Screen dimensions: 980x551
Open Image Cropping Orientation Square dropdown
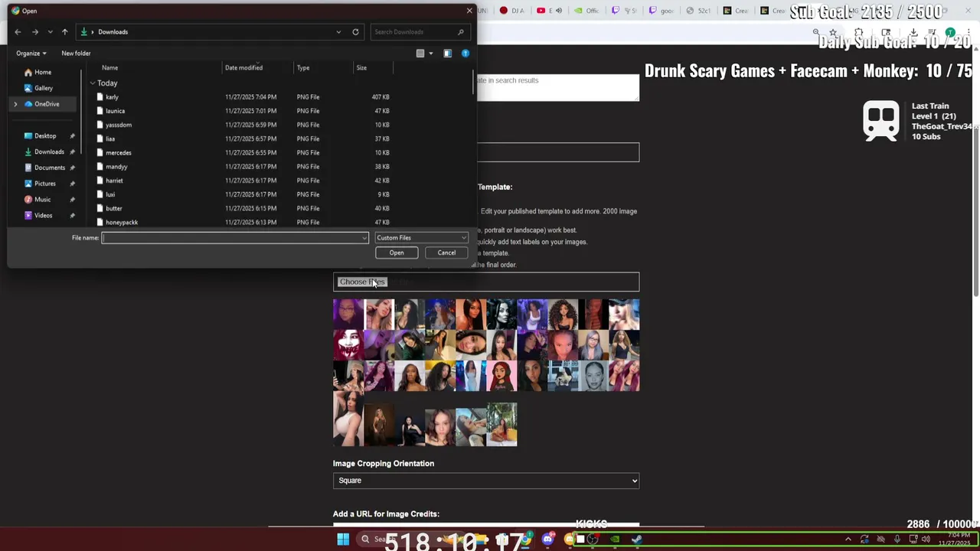486,481
